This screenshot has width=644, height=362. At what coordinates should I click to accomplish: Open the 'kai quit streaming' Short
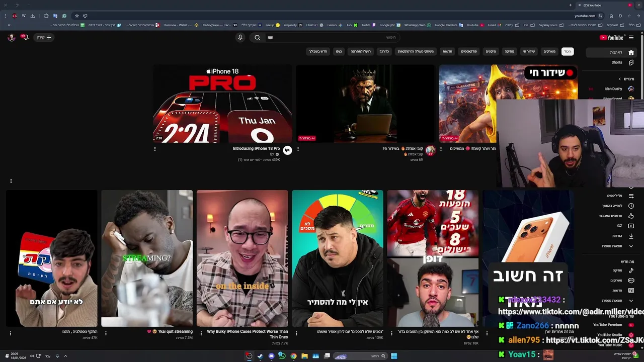pyautogui.click(x=147, y=258)
